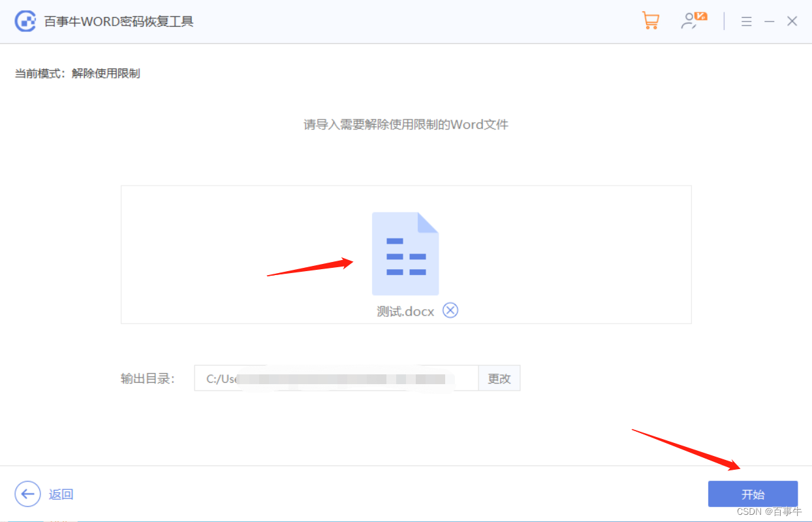
Task: Click the 百事牛WORD密码恢复工具 title text
Action: pos(119,22)
